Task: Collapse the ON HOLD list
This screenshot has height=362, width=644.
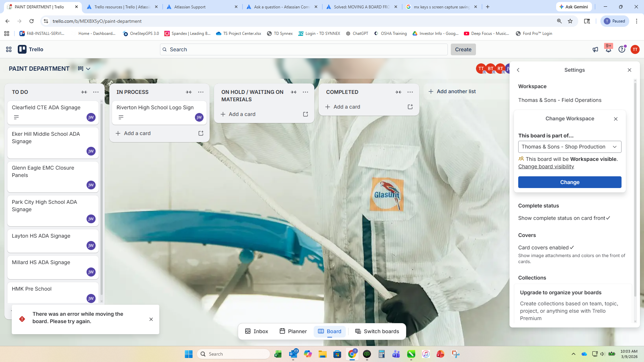Action: 294,92
